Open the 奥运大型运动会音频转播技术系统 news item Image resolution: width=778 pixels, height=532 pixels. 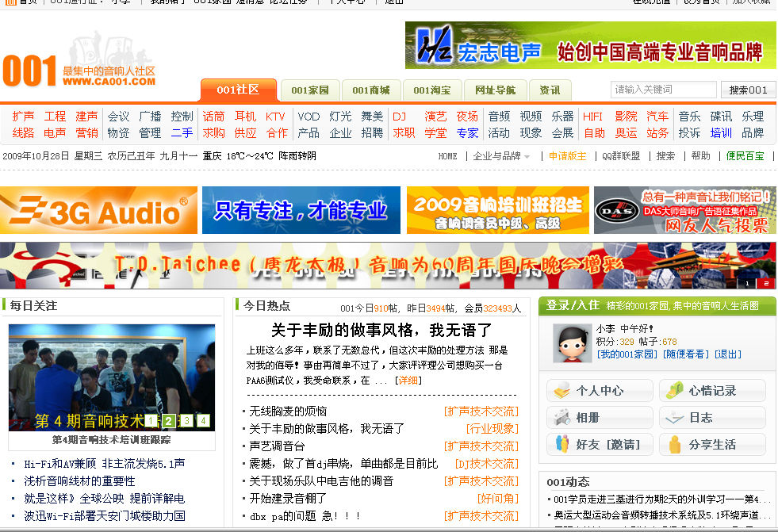[x=662, y=515]
